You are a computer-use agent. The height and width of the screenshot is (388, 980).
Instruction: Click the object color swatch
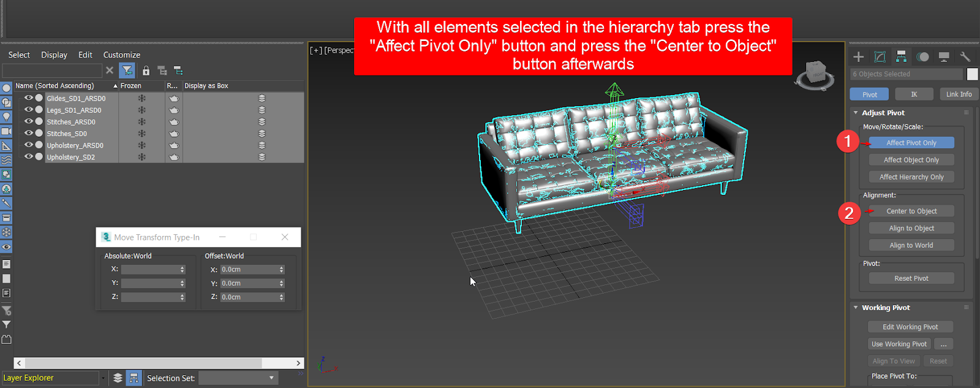[972, 74]
